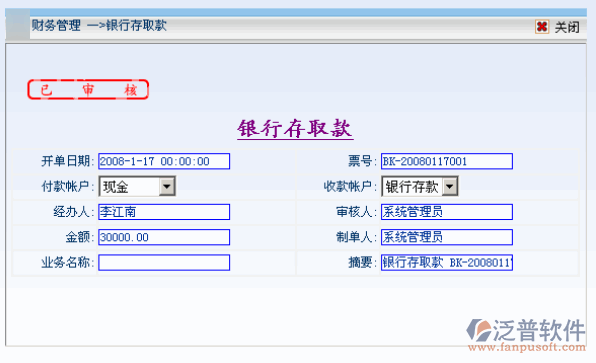Viewport: 596px width, 363px height.
Task: Click the 银行存取款 purple heading
Action: [x=295, y=129]
